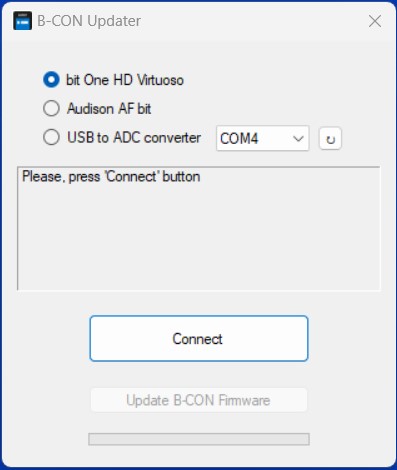The height and width of the screenshot is (470, 397).
Task: Pick the "bit One HD Virtuoso" label text
Action: [125, 80]
